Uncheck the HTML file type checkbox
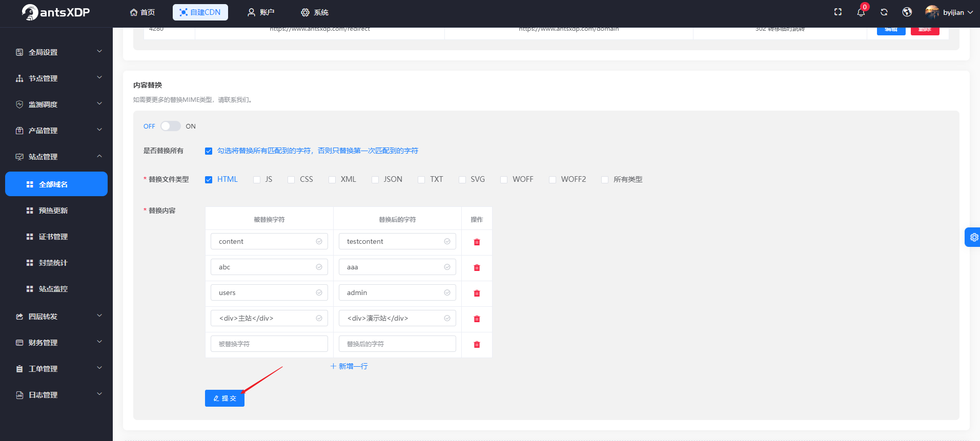The height and width of the screenshot is (441, 980). click(209, 180)
